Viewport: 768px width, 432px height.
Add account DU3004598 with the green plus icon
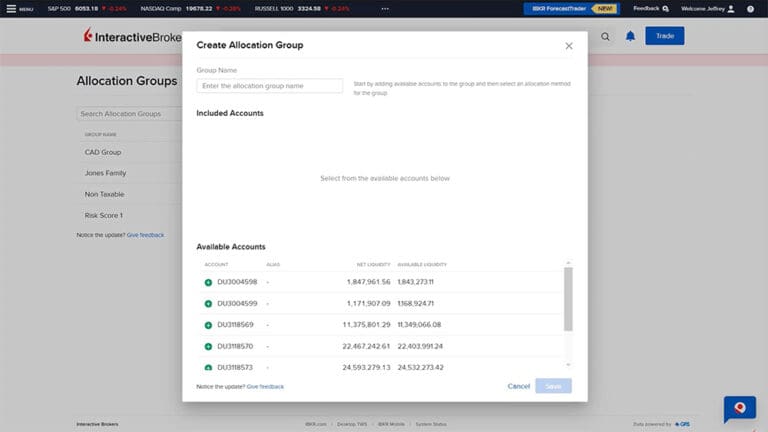point(208,282)
